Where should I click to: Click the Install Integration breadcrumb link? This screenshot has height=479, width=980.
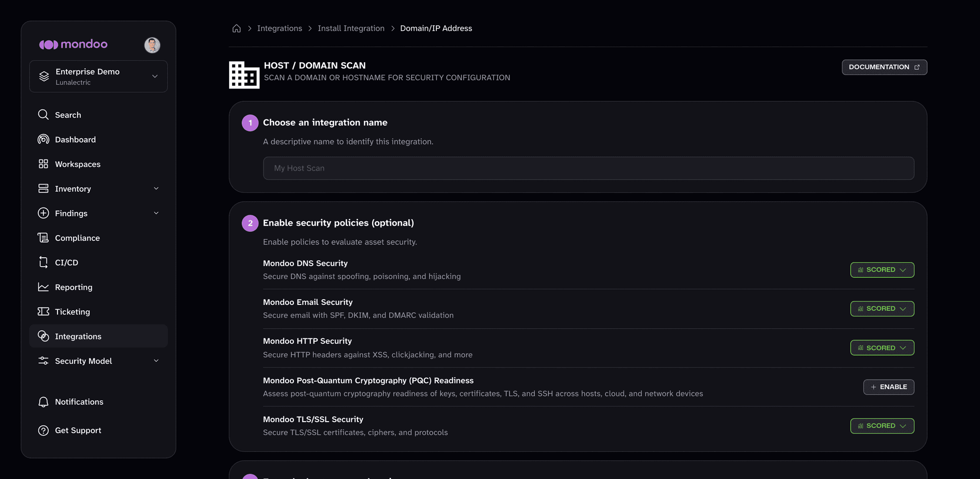pos(351,28)
